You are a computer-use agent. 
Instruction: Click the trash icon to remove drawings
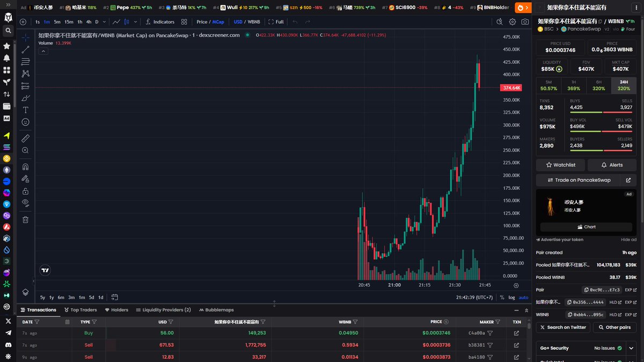[25, 219]
